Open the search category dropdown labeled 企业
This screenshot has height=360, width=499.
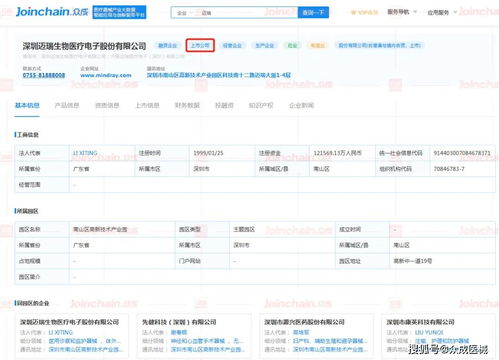coord(184,13)
